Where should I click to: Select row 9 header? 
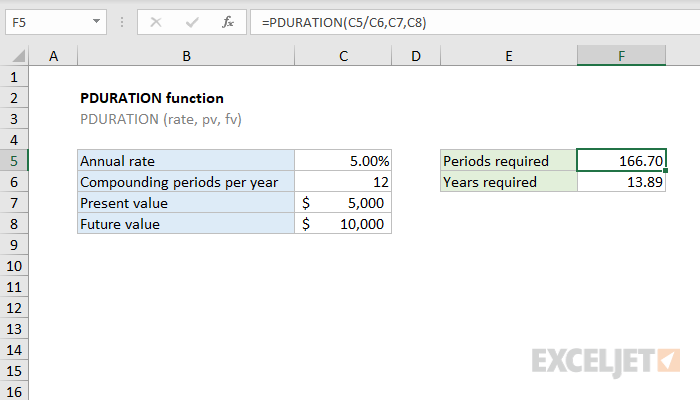[x=14, y=245]
